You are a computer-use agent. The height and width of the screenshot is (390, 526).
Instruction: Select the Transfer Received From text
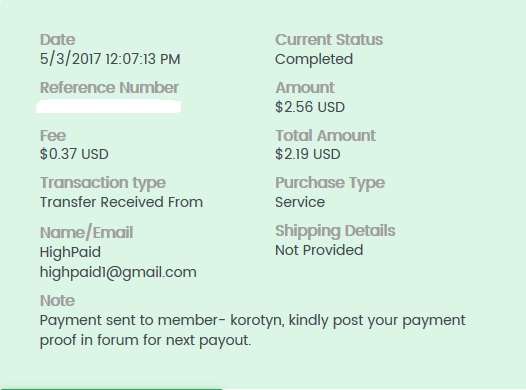pyautogui.click(x=121, y=202)
